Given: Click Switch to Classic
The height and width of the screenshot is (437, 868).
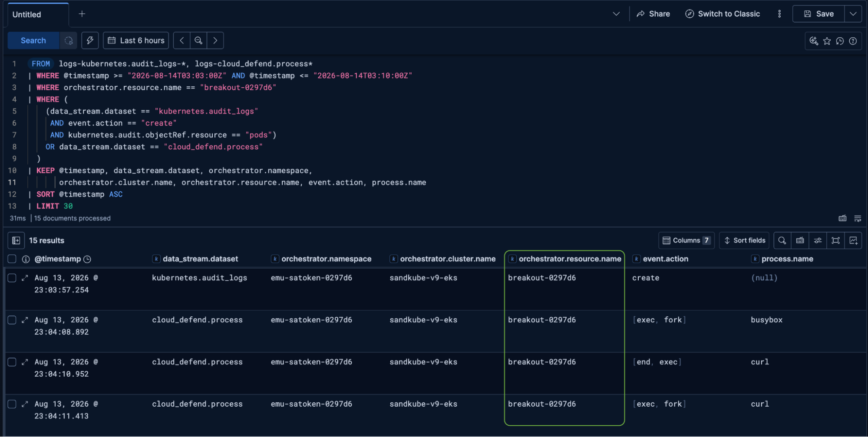Looking at the screenshot, I should [723, 14].
